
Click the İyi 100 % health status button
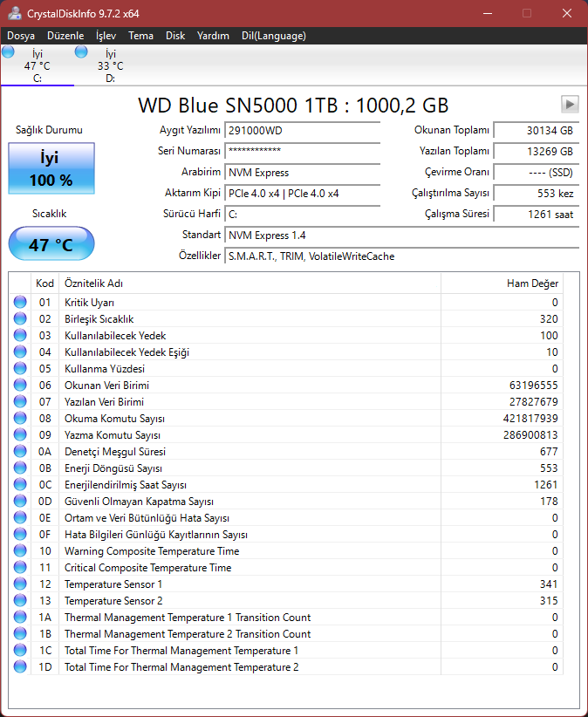click(51, 168)
